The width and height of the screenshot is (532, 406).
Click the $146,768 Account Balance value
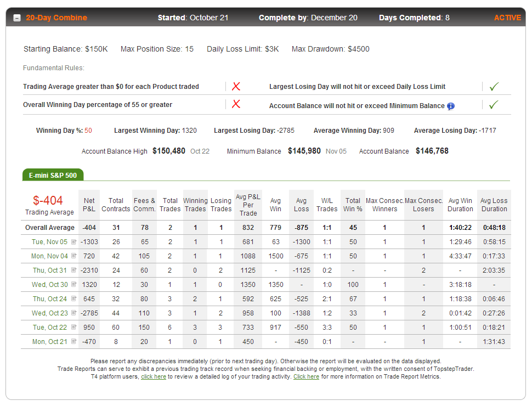[x=432, y=151]
